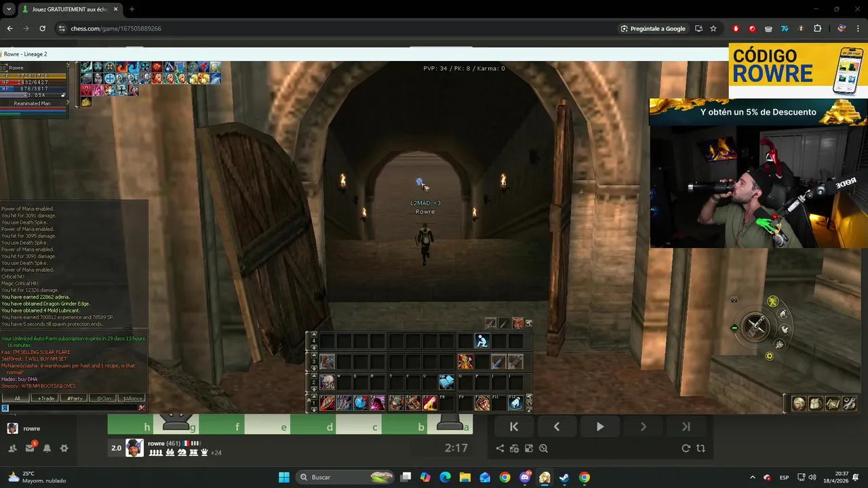Open the Windows Start menu
Image resolution: width=868 pixels, height=488 pixels.
pos(284,477)
